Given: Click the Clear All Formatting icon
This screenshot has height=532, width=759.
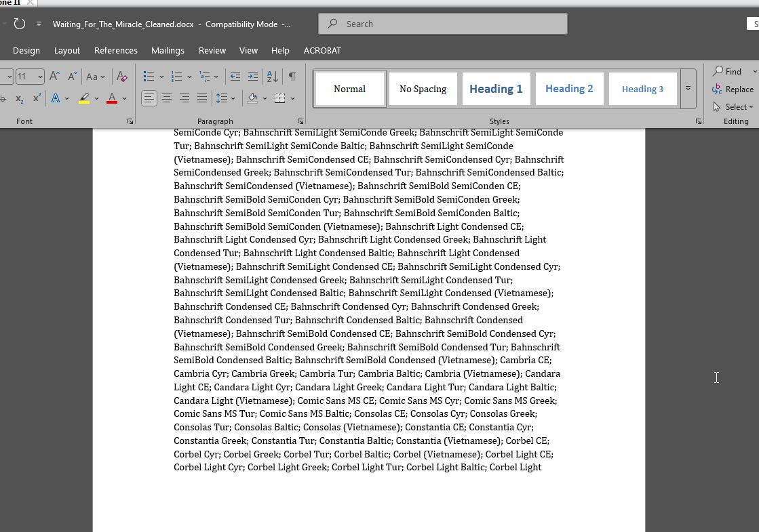Looking at the screenshot, I should (x=122, y=77).
